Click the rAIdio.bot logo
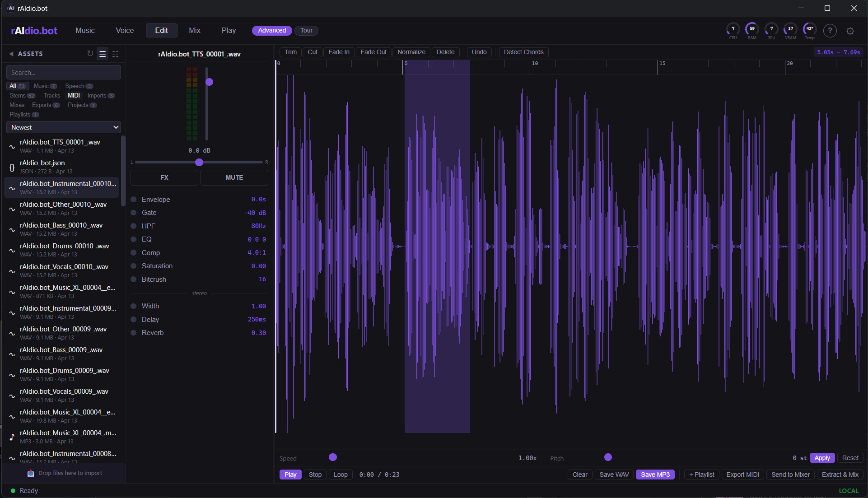This screenshot has width=868, height=498. [34, 31]
